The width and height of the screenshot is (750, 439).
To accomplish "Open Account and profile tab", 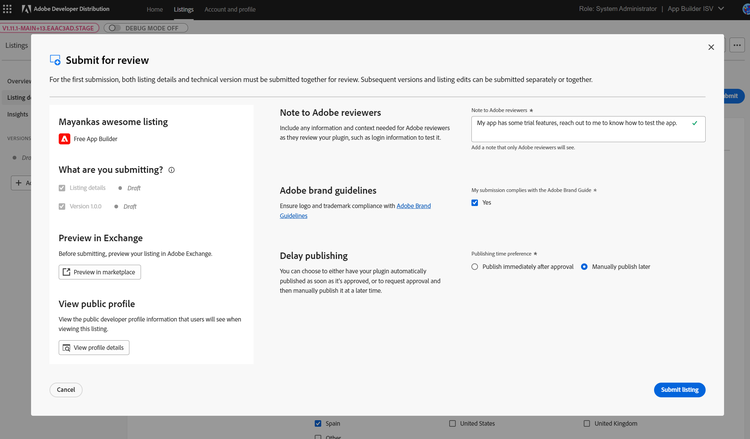I will (x=230, y=9).
